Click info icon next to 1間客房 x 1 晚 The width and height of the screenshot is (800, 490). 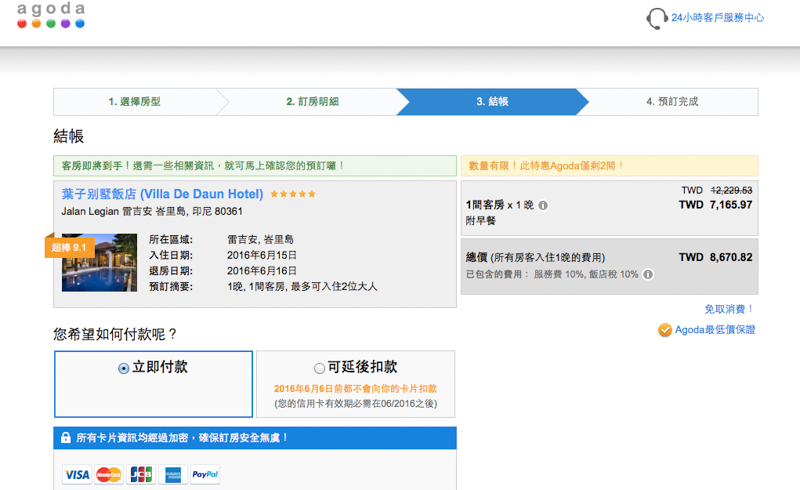(x=543, y=205)
